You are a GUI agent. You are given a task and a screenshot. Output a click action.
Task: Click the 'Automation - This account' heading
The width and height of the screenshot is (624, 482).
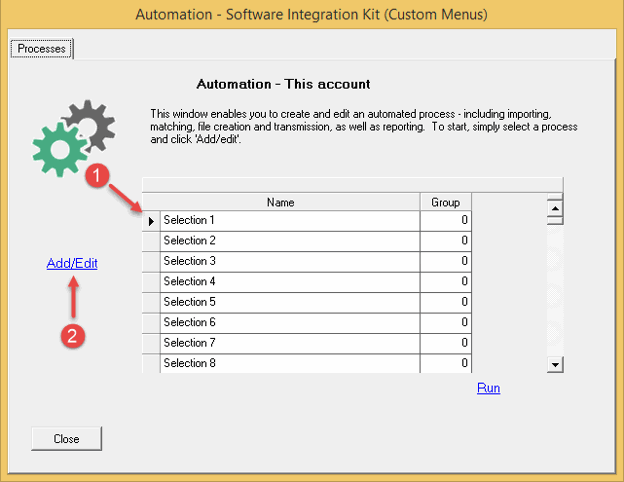tap(283, 84)
